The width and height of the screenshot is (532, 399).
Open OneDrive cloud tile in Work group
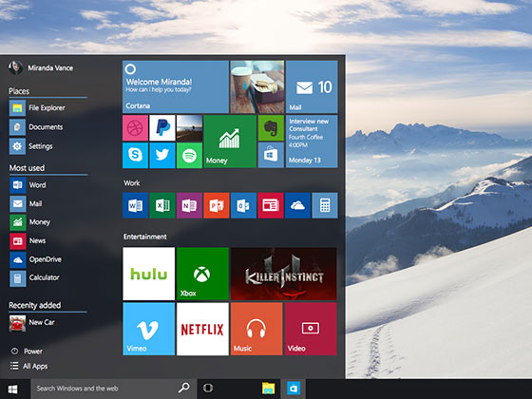[297, 205]
